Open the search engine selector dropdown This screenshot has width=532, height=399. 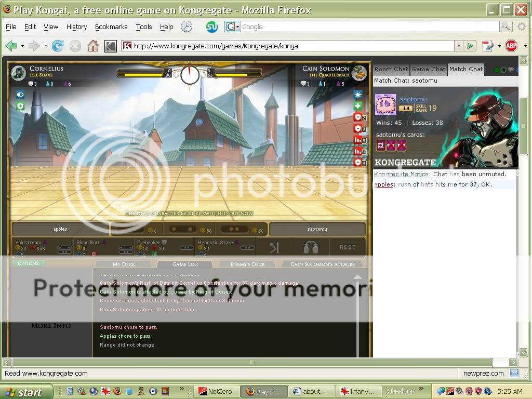[x=237, y=26]
